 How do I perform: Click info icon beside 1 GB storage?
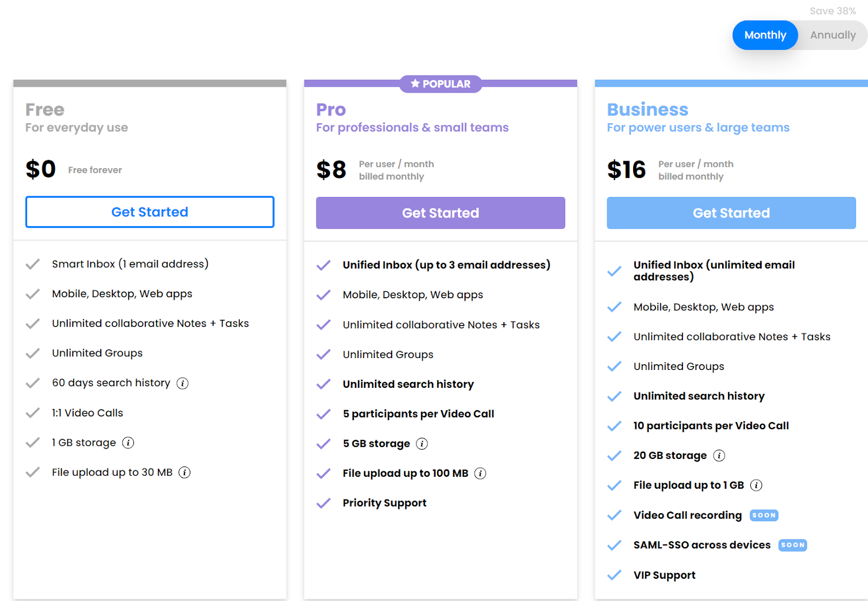(128, 443)
